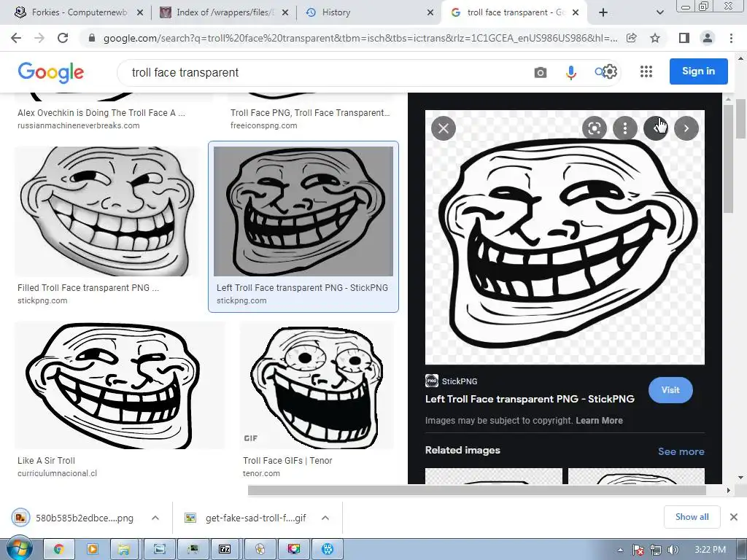Click Chrome icon in taskbar
This screenshot has height=560, width=747.
[x=59, y=549]
